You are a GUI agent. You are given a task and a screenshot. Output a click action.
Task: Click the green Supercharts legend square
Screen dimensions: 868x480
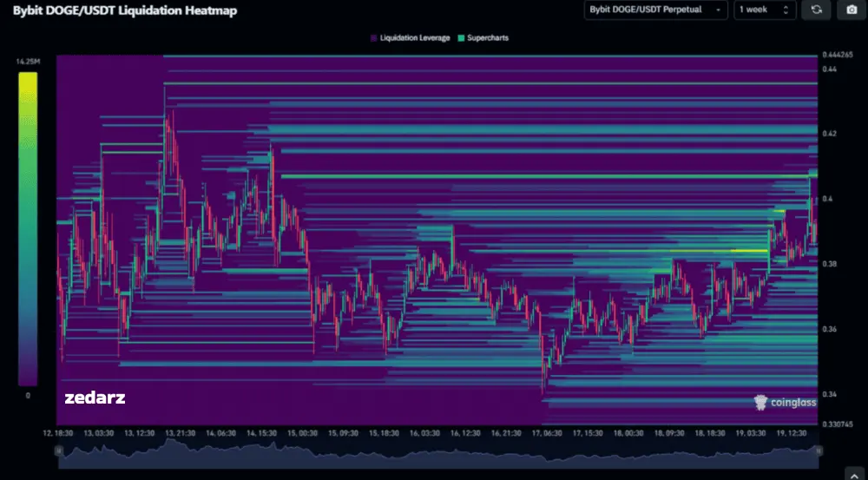click(x=461, y=38)
